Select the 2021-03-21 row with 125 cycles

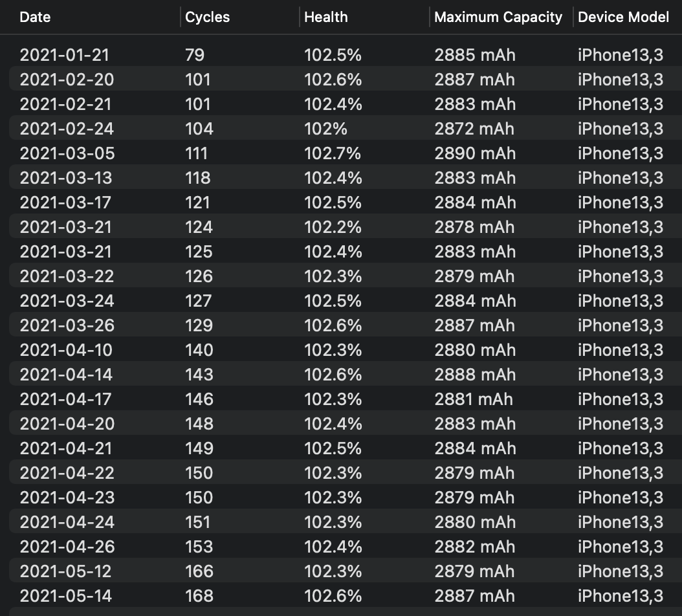346,252
